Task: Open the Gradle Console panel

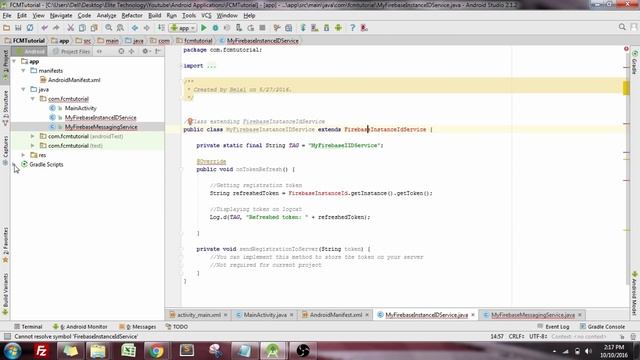Action: tap(602, 327)
